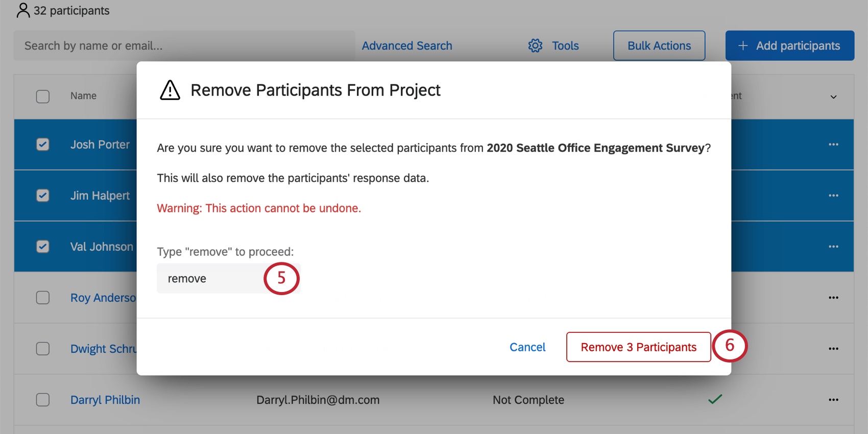
Task: Open the Bulk Actions dropdown
Action: [659, 45]
